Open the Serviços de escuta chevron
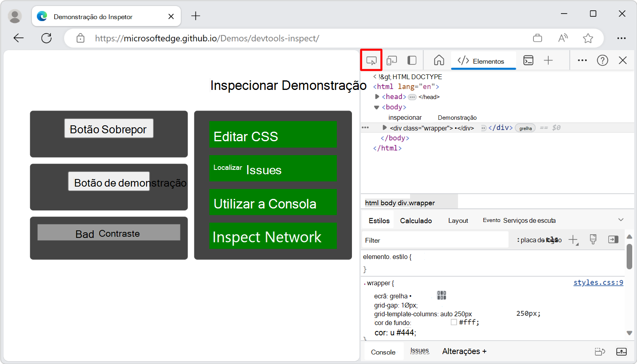Screen dimensions: 637x364 click(621, 220)
